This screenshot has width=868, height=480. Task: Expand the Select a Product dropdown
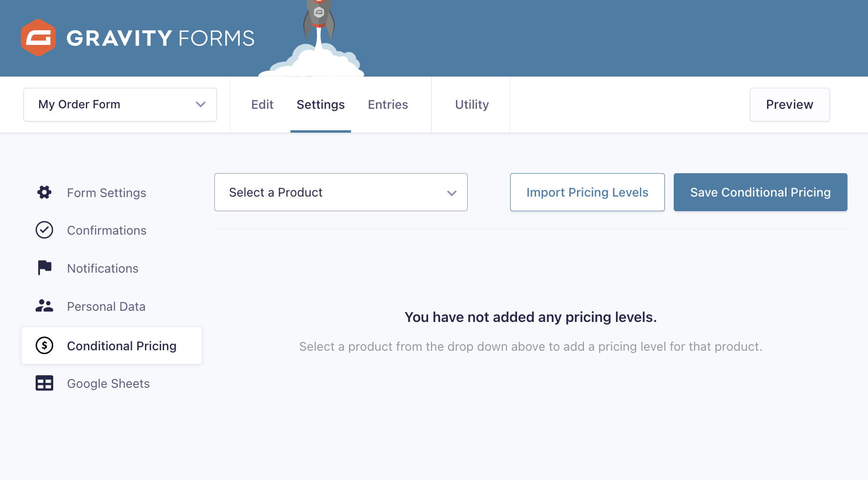pyautogui.click(x=341, y=192)
